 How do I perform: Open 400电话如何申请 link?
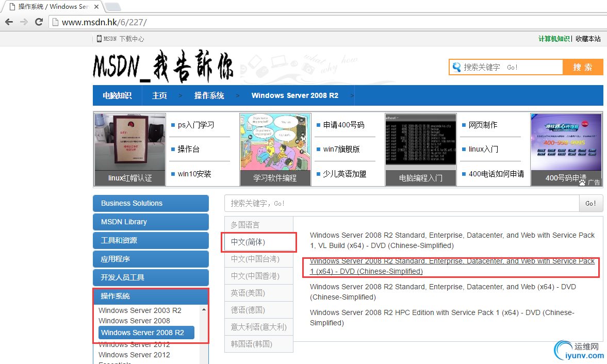(496, 174)
